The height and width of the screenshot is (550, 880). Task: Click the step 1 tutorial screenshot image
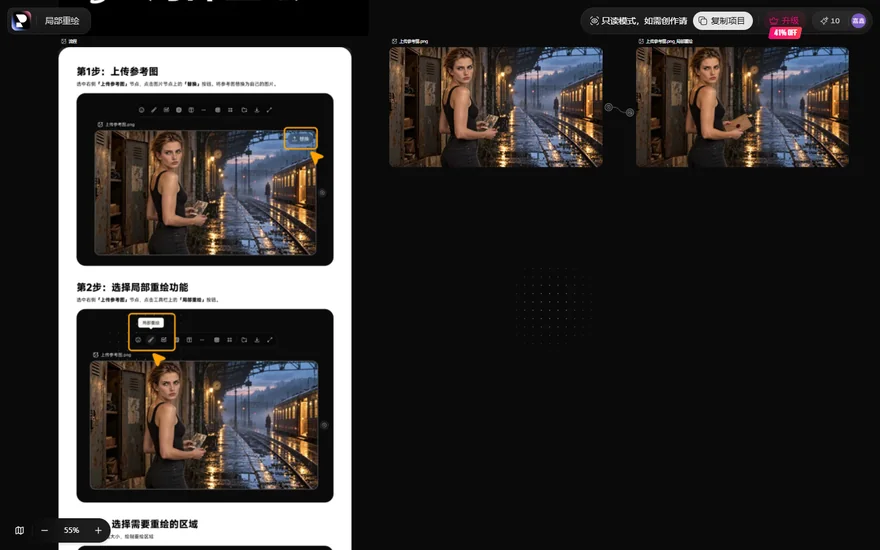(x=205, y=180)
